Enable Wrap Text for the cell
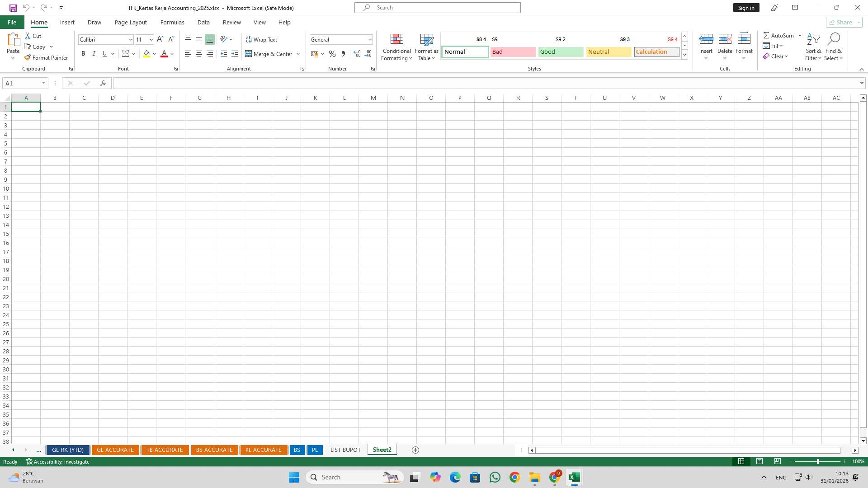This screenshot has width=868, height=488. pyautogui.click(x=262, y=39)
